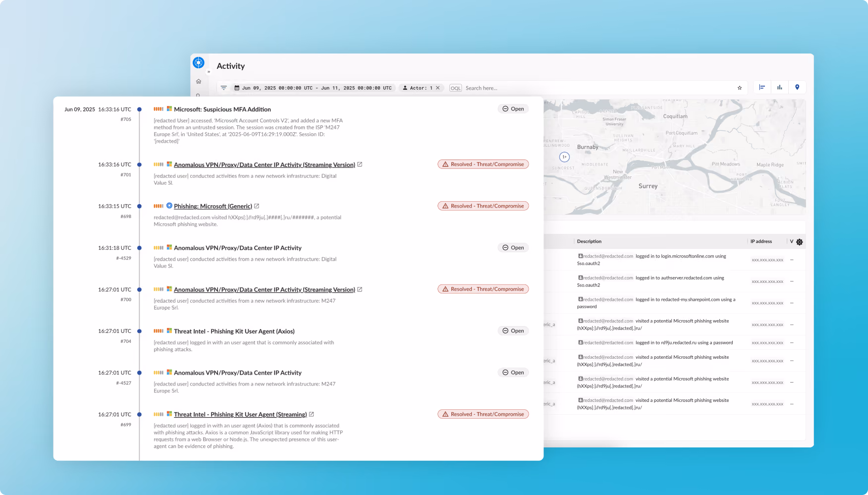Sort by IP address column header
Image resolution: width=868 pixels, height=495 pixels.
[x=761, y=241]
